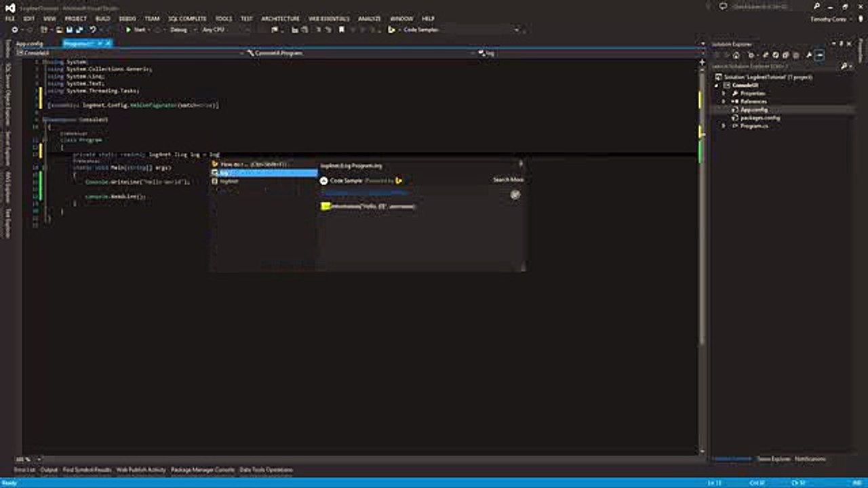Select the log item in IntelliSense list
868x488 pixels.
click(x=263, y=173)
